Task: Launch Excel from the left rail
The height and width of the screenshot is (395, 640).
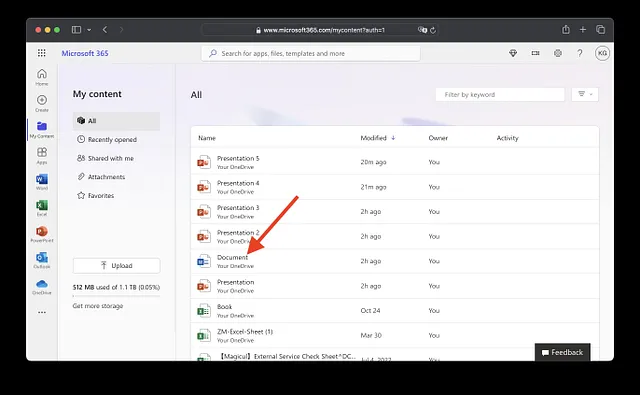Action: point(42,208)
